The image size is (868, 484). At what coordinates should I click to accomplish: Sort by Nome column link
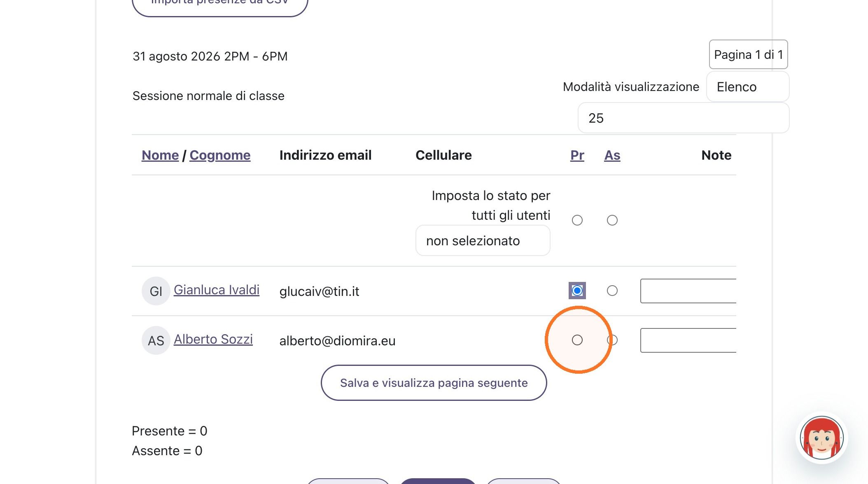tap(160, 155)
